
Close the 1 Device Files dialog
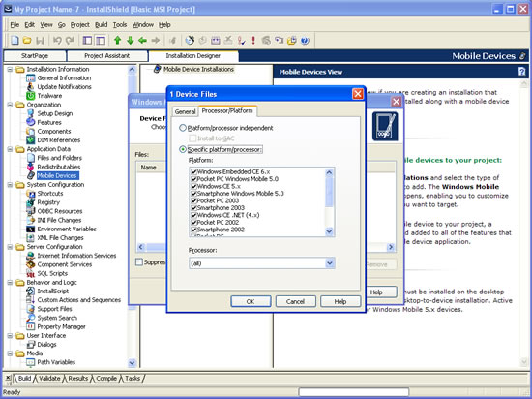click(358, 94)
